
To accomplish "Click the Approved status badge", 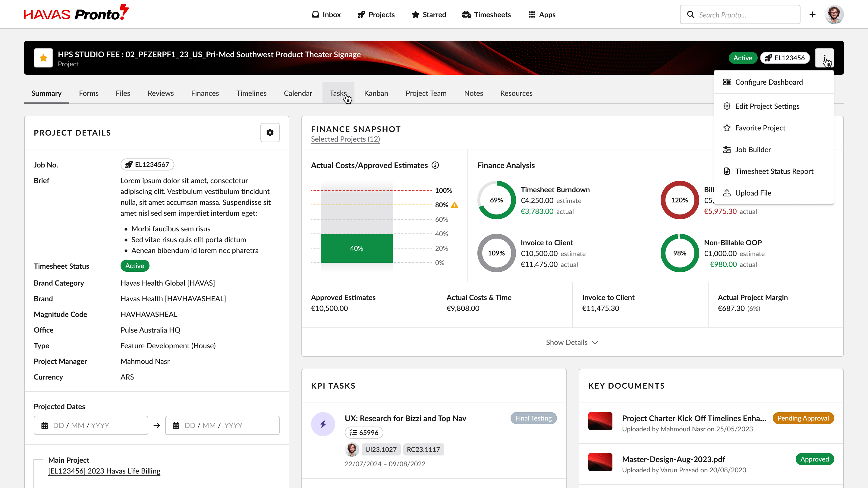I will point(814,459).
